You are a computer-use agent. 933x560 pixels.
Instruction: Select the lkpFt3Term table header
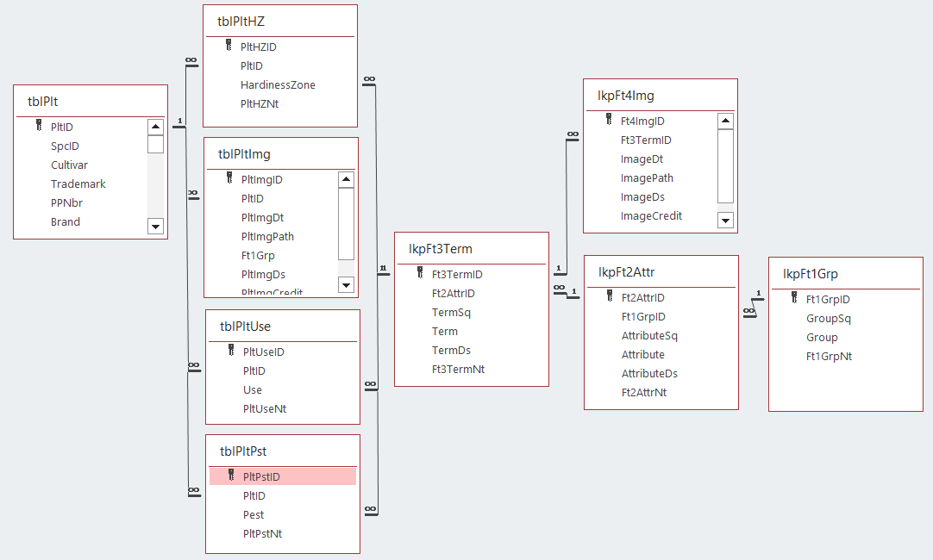(471, 249)
